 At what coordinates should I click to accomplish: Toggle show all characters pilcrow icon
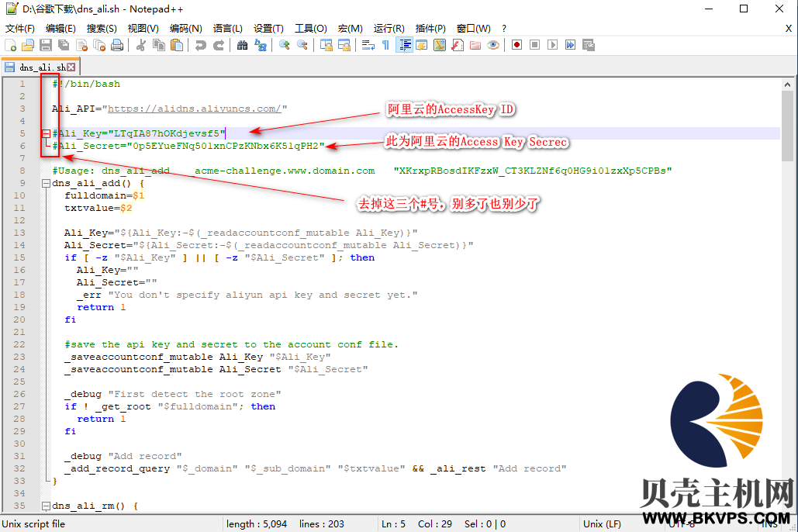coord(385,45)
